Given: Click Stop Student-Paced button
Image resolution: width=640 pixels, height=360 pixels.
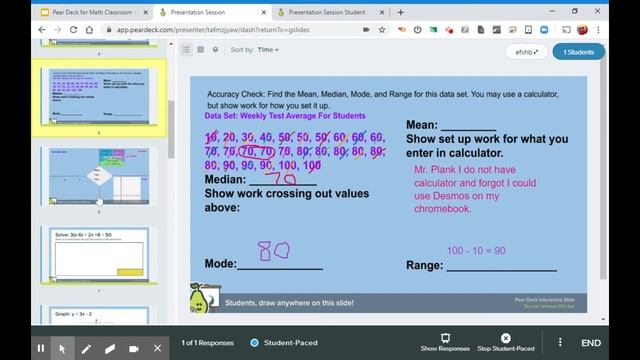Looking at the screenshot, I should click(506, 342).
